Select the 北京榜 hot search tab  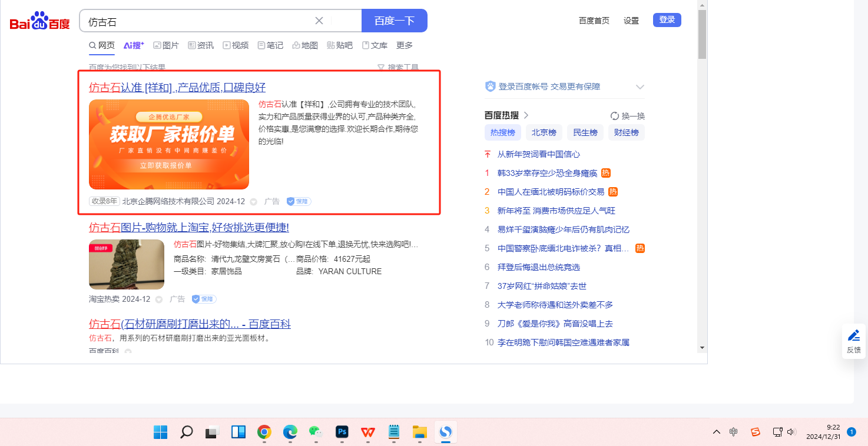pos(544,132)
